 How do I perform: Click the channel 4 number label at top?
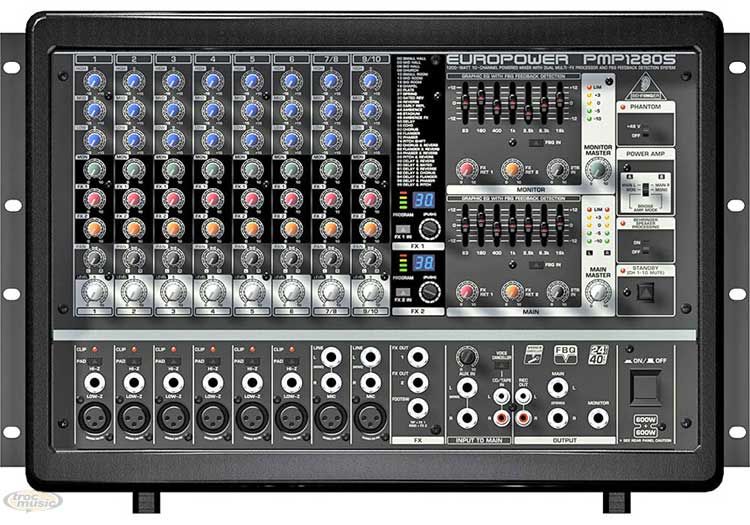point(212,59)
